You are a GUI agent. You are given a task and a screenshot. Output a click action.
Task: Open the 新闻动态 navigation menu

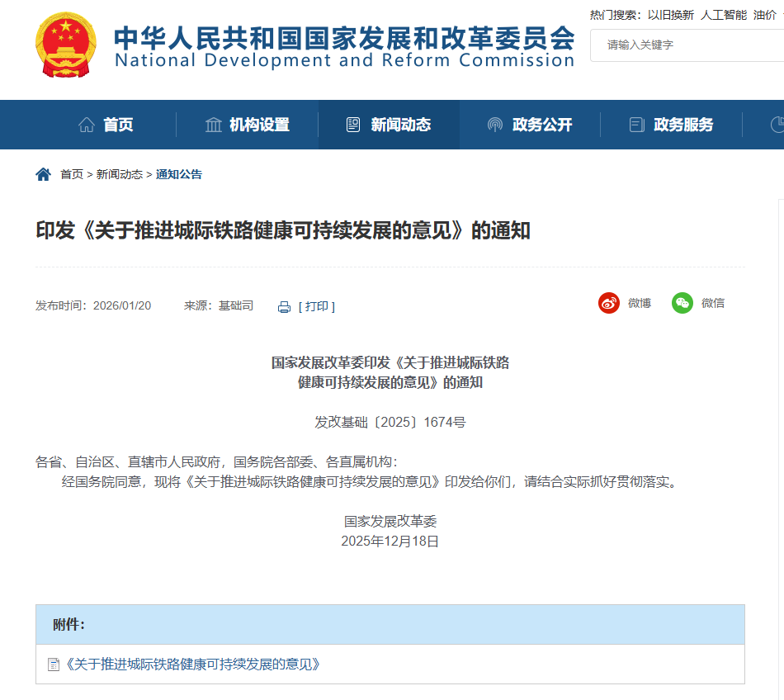click(x=402, y=124)
